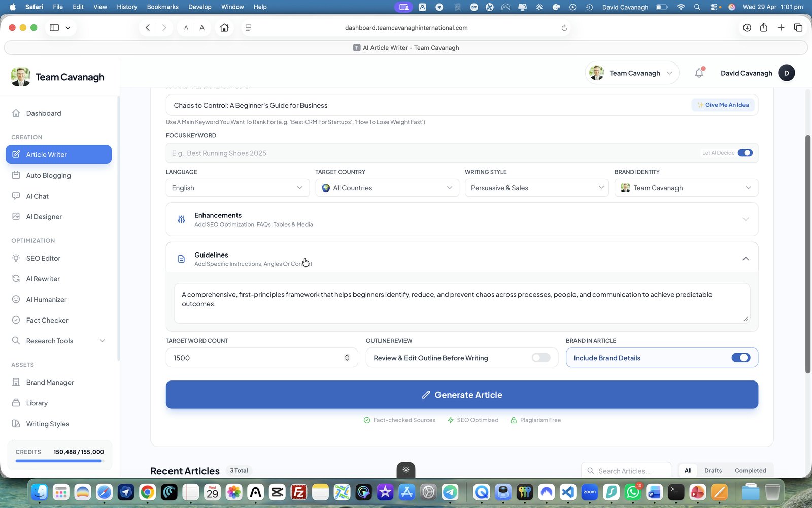Open Team Cavanagh workspace switcher
Image resolution: width=812 pixels, height=508 pixels.
point(632,73)
